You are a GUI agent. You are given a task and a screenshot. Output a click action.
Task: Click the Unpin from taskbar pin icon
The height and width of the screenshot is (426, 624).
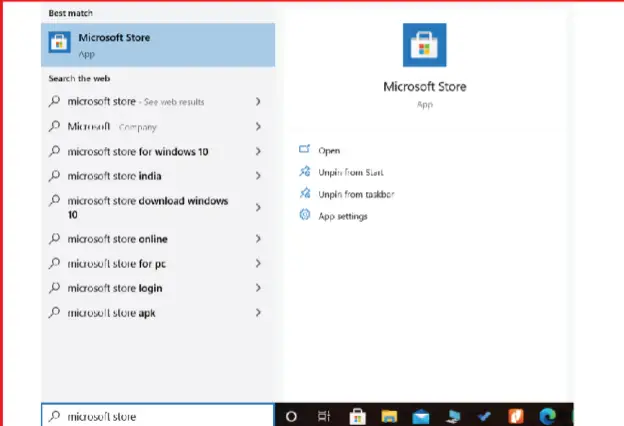pyautogui.click(x=305, y=193)
